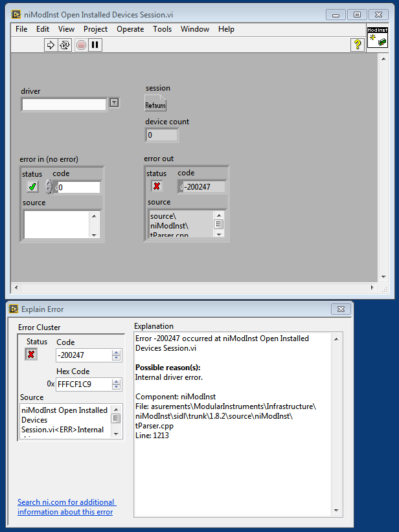This screenshot has height=532, width=399.
Task: Click the "Internal driver error." text
Action: pyautogui.click(x=169, y=377)
